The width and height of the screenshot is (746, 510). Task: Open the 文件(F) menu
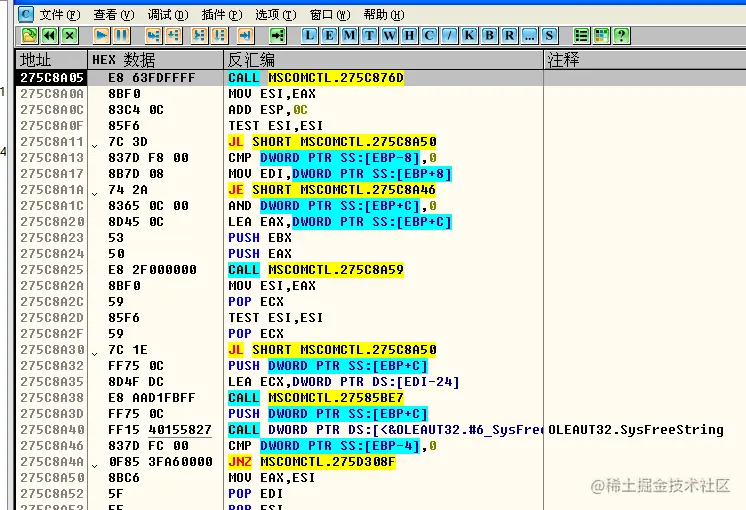coord(60,15)
